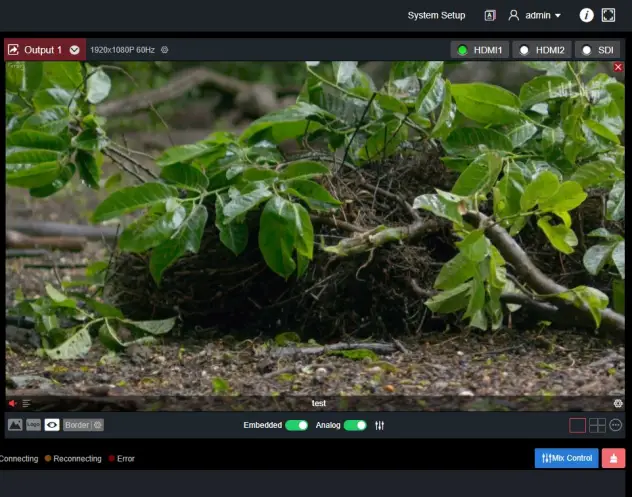Click the Mix Control button
The width and height of the screenshot is (632, 497).
pos(566,458)
